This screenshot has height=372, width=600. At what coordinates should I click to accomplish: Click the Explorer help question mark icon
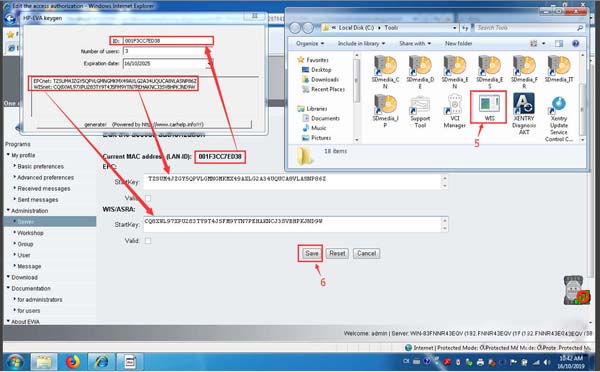(x=575, y=44)
